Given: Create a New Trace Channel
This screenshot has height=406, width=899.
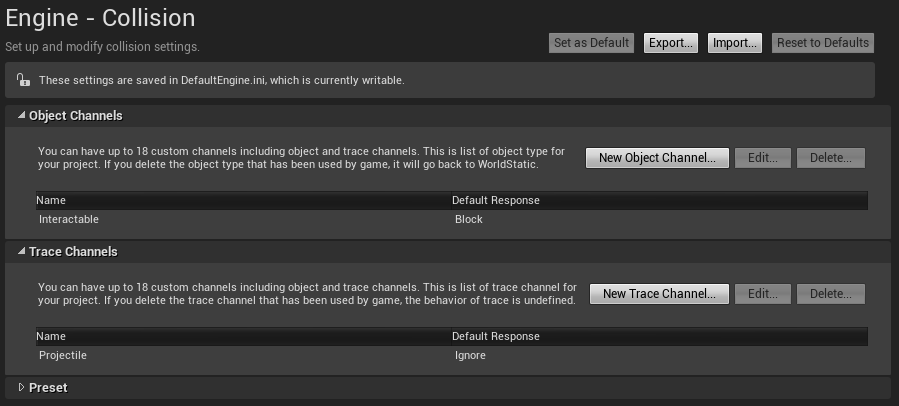Looking at the screenshot, I should 659,294.
